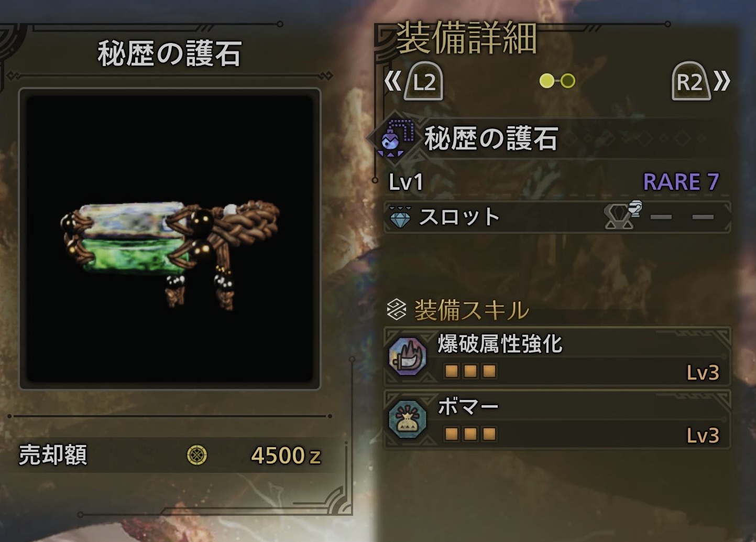756x542 pixels.
Task: Click the zenny coin icon beside 4500
Action: (197, 455)
